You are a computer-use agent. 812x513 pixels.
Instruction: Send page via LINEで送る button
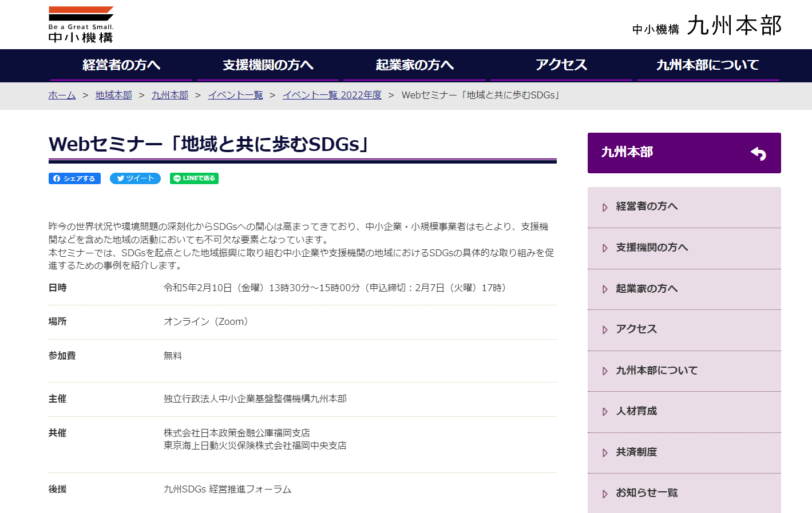[x=194, y=178]
